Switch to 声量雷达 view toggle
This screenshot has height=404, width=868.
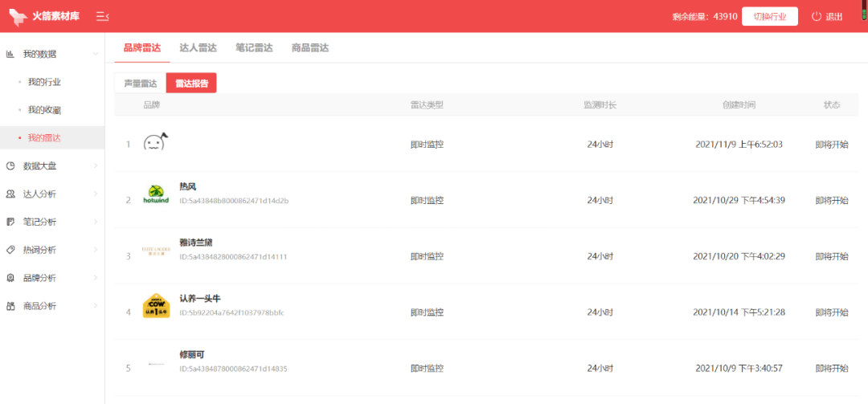pos(140,83)
